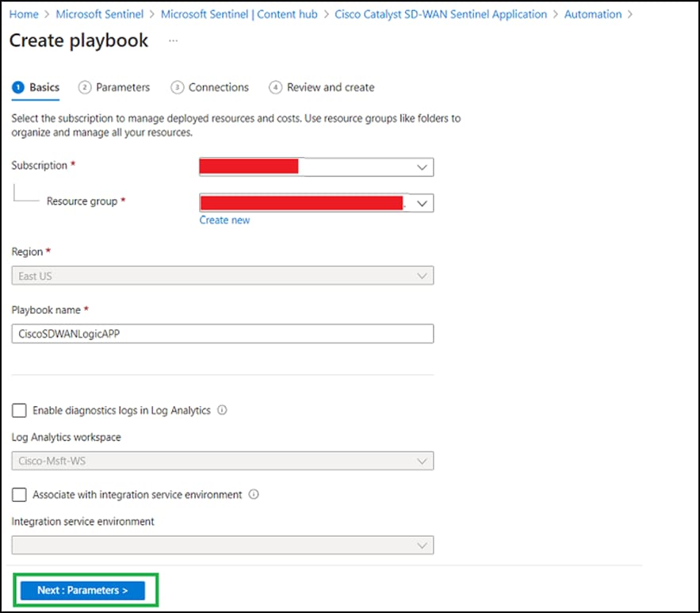Open Cisco Catalyst SD-WAN Sentinel Application breadcrumb
Screen dimensions: 700x613
441,14
